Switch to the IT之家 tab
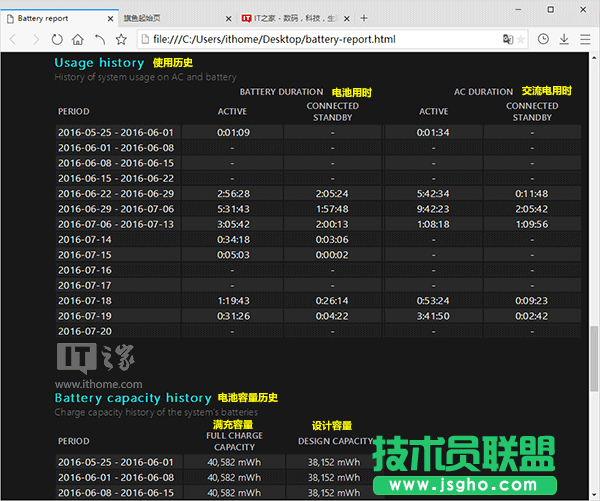Screen dimensions: 600x501 290,18
